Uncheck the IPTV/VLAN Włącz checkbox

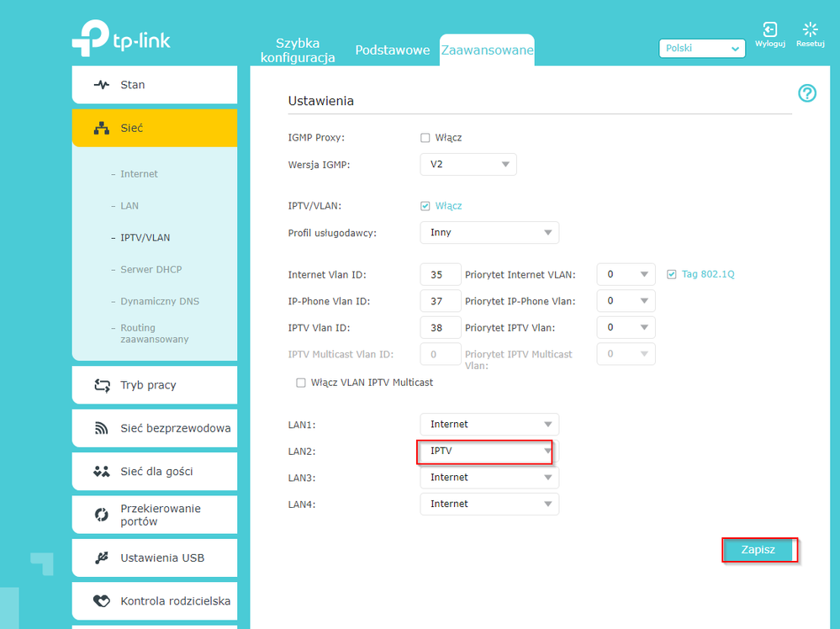tap(425, 206)
